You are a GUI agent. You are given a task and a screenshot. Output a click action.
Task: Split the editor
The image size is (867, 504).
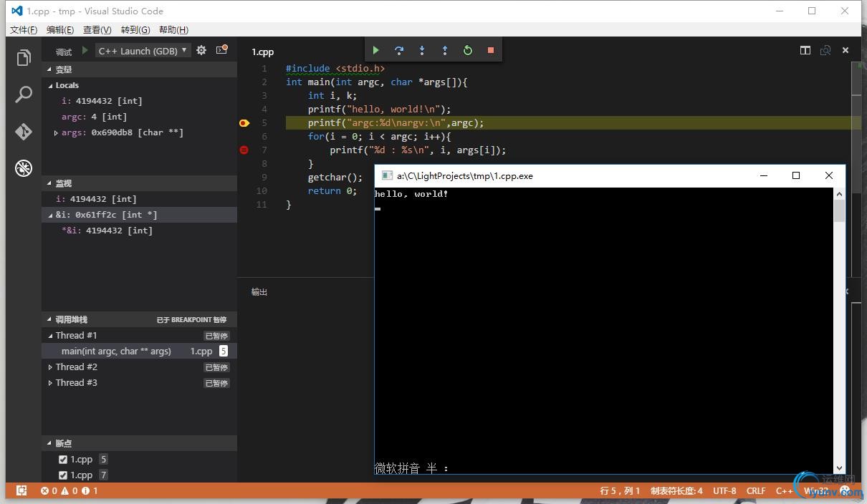(x=805, y=50)
